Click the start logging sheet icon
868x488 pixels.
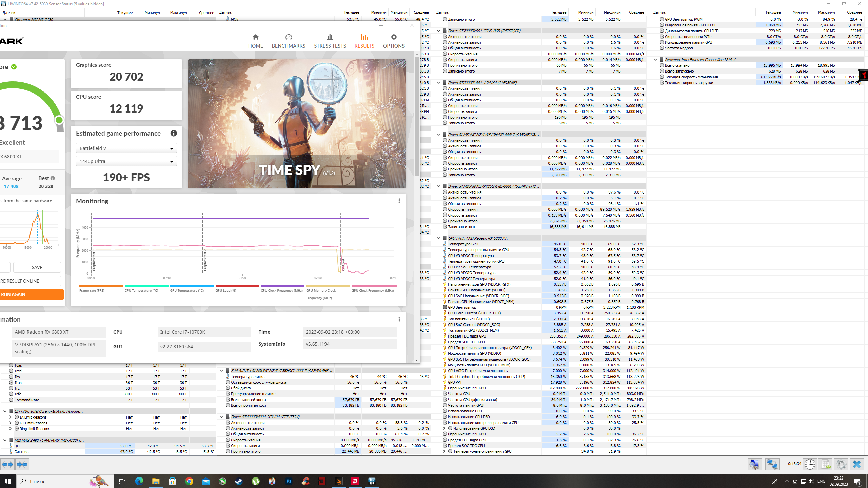click(x=825, y=464)
